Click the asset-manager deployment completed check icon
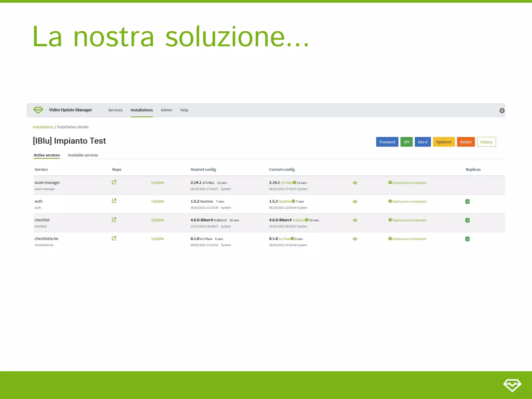 point(390,183)
